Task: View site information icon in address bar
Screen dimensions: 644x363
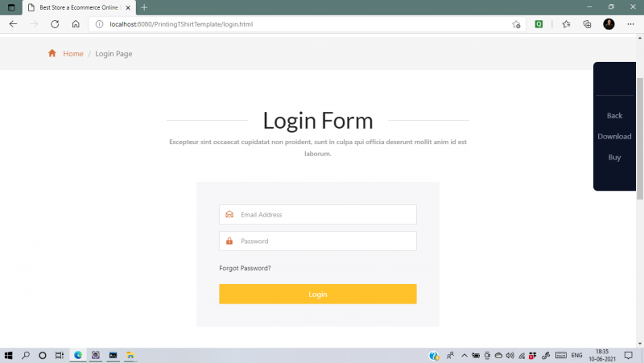Action: tap(99, 24)
